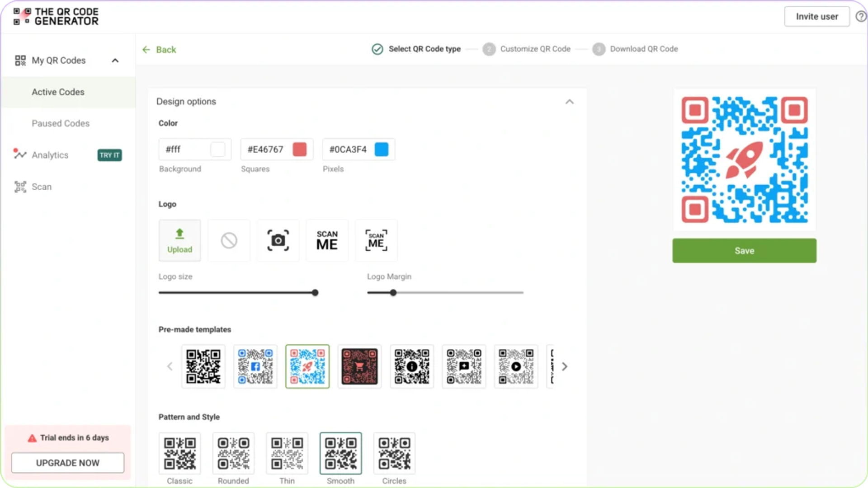Click the TRY IT badge
The height and width of the screenshot is (488, 868).
click(x=109, y=155)
